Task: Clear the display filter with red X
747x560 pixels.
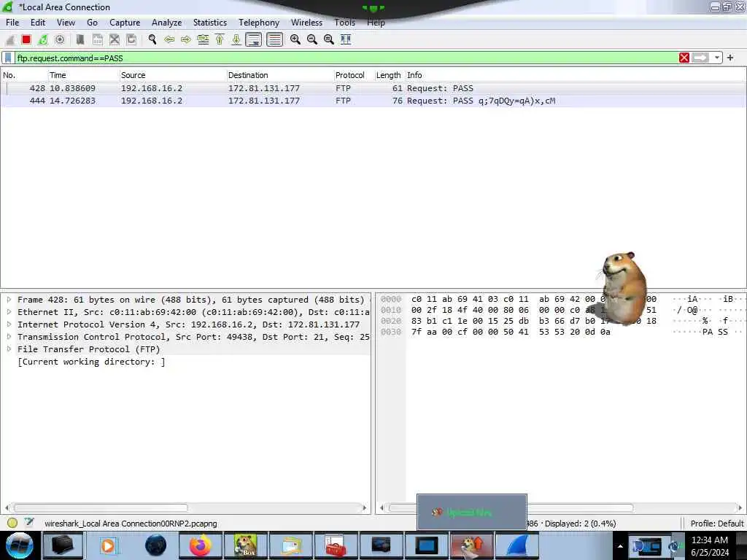Action: [684, 58]
